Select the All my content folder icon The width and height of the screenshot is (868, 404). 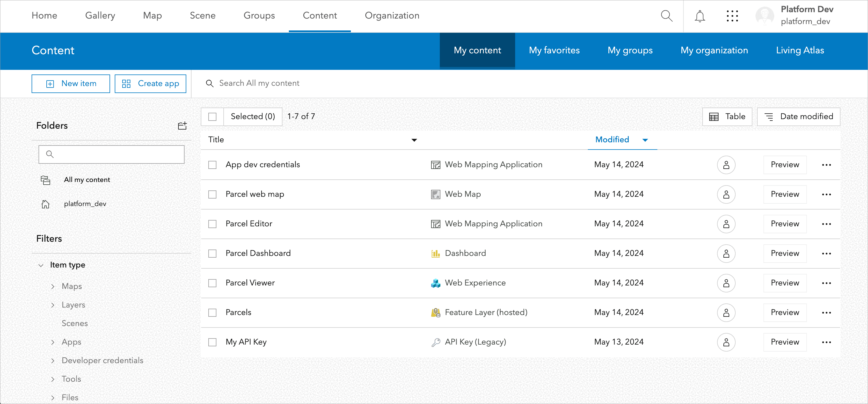(x=45, y=180)
